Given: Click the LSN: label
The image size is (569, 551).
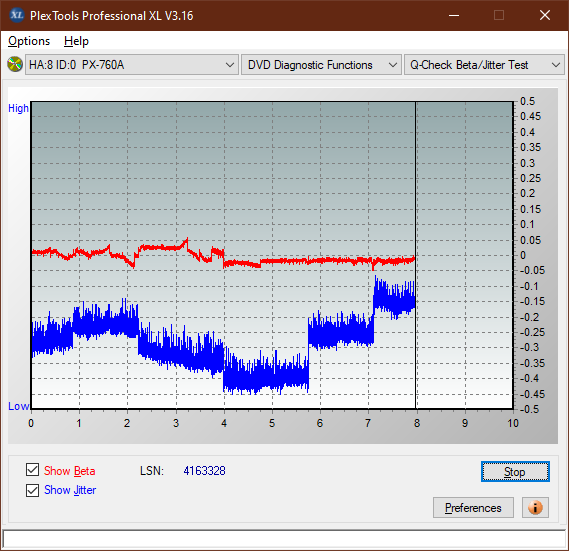Looking at the screenshot, I should [152, 471].
